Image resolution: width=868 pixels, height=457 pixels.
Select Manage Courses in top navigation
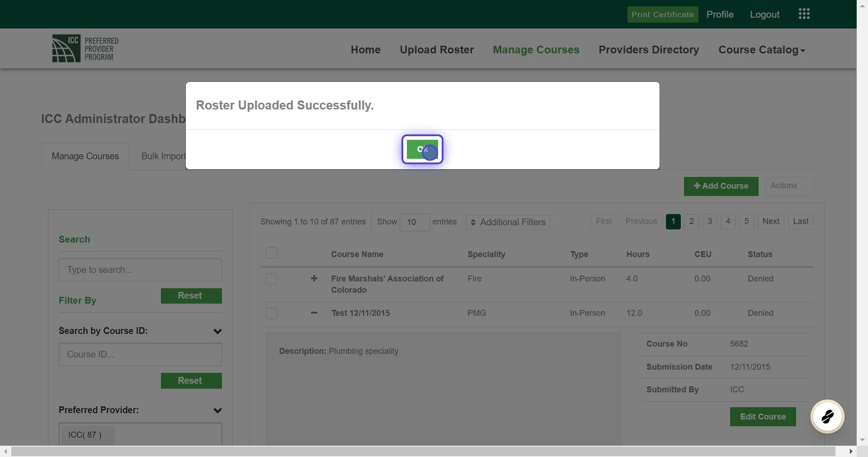(536, 50)
